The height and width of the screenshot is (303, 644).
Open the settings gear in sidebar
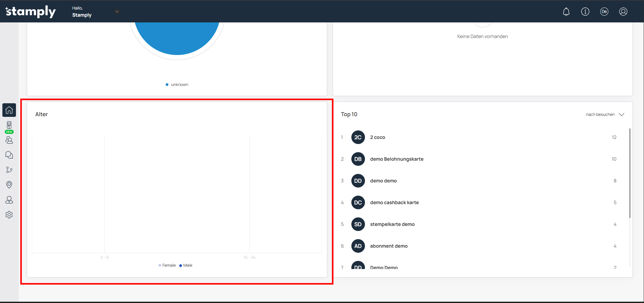coord(9,215)
